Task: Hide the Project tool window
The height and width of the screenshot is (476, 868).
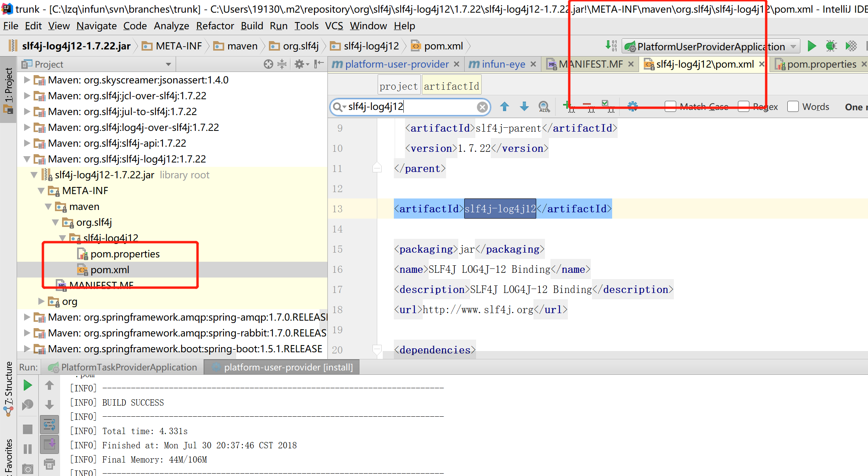Action: coord(319,64)
